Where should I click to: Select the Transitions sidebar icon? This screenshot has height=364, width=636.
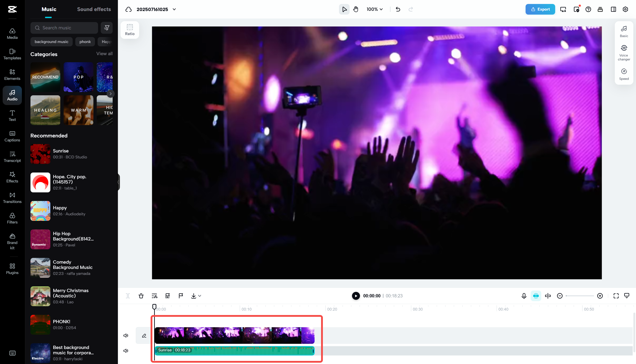click(x=12, y=197)
